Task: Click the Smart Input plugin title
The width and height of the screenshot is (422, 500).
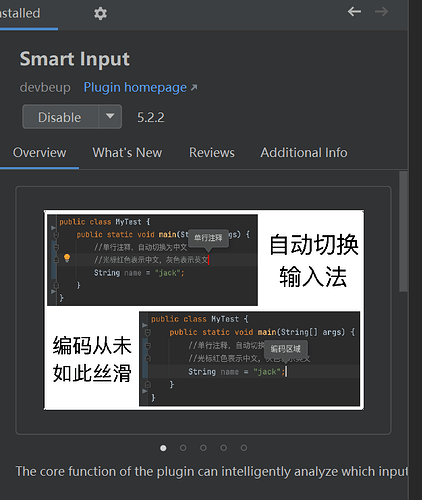Action: 75,59
